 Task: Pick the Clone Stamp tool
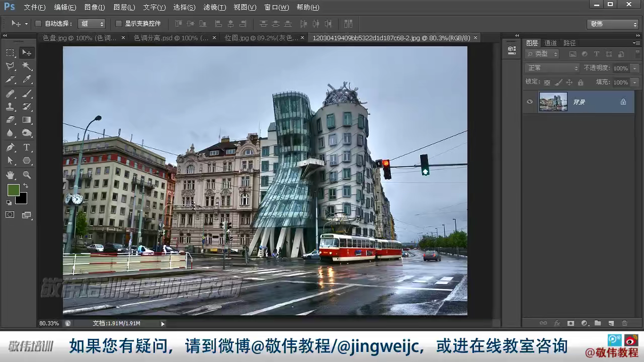pos(10,107)
